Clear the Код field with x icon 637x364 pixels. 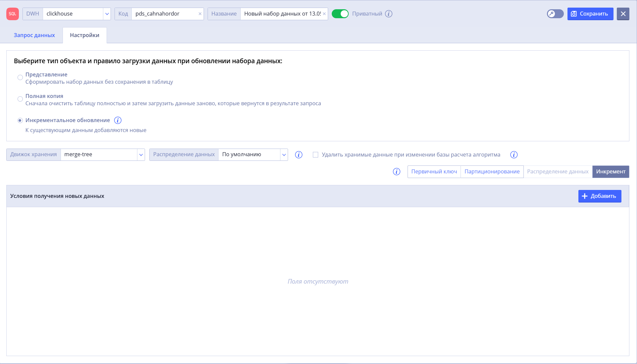tap(200, 14)
